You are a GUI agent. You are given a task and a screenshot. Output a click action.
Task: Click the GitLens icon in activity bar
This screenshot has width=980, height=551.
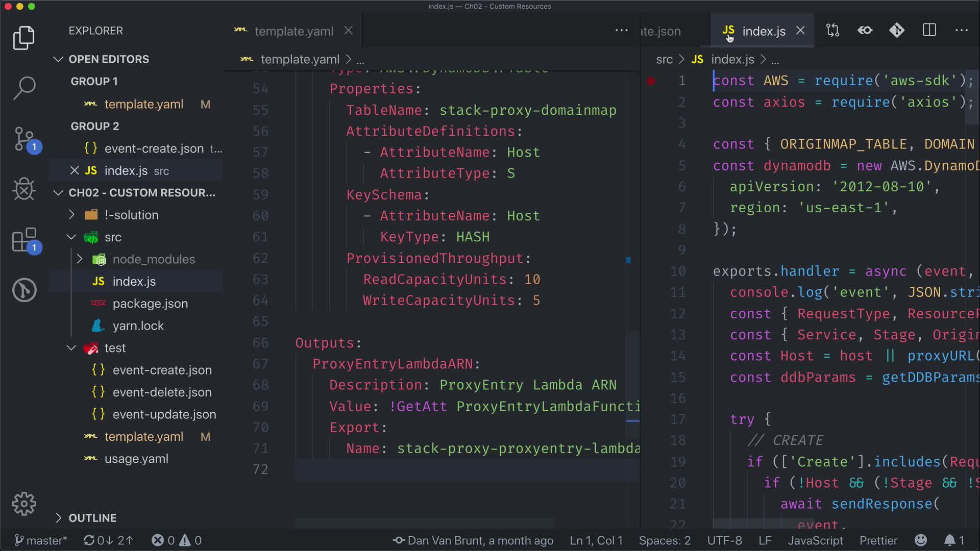[x=24, y=290]
